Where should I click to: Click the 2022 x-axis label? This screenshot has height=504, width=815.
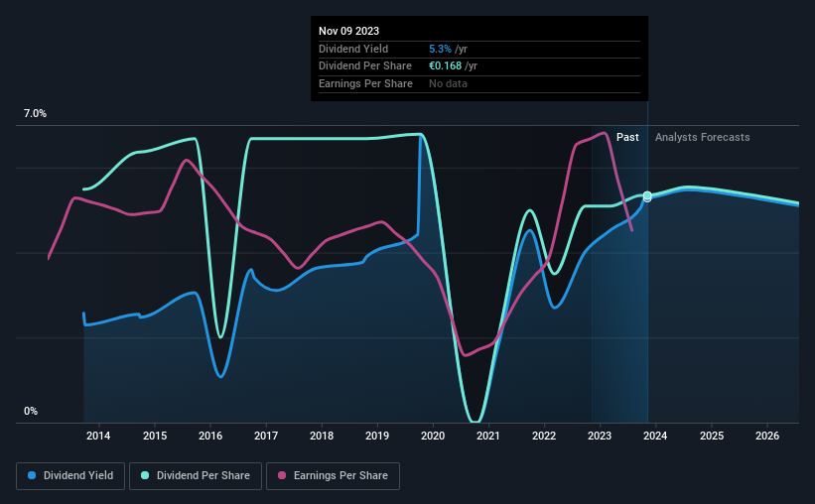point(544,436)
